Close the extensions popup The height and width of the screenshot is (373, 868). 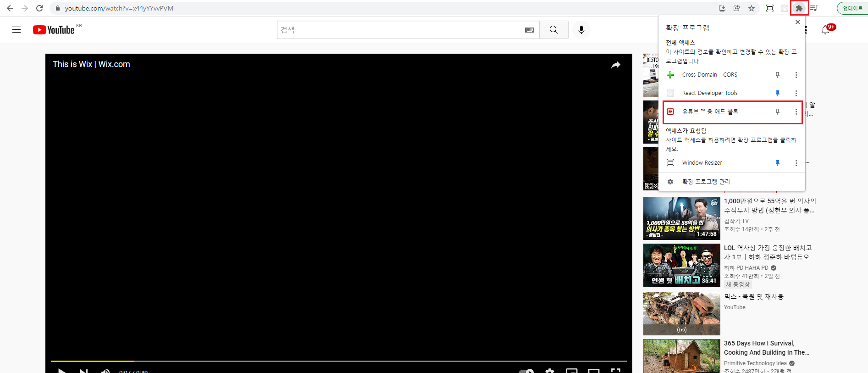[798, 22]
